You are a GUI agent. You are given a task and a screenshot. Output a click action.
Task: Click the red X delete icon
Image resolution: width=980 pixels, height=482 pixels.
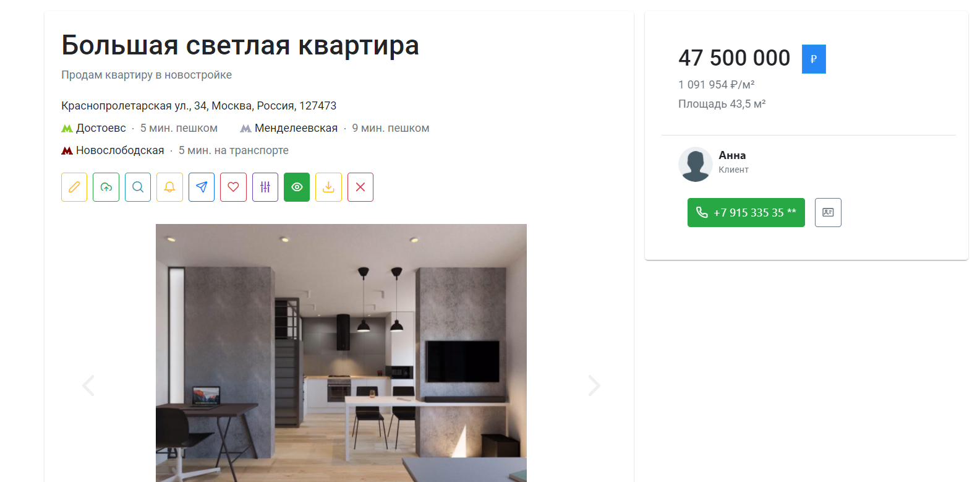(x=360, y=187)
